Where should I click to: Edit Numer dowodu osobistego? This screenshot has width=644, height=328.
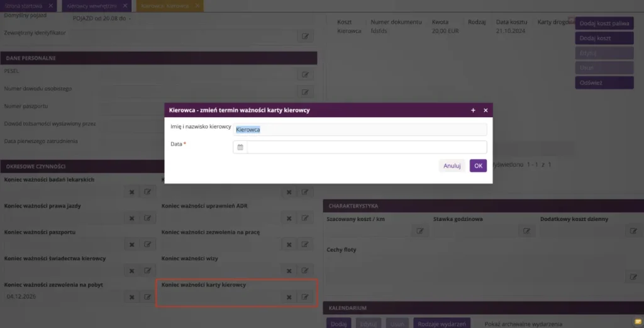point(305,92)
